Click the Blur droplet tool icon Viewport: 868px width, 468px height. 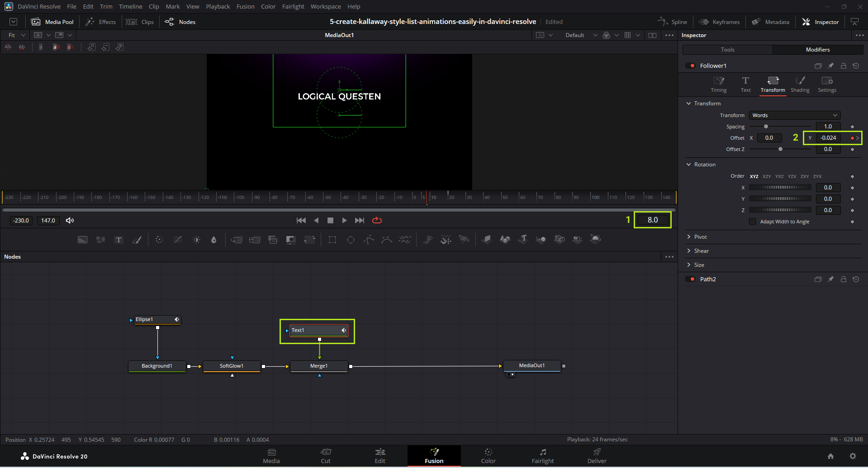[x=214, y=240]
